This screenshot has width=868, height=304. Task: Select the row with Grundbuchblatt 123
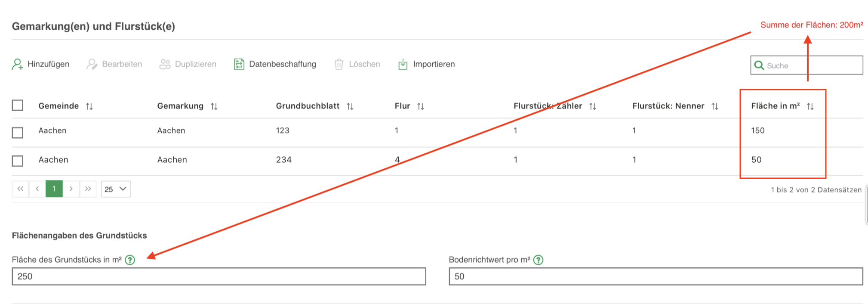click(18, 132)
